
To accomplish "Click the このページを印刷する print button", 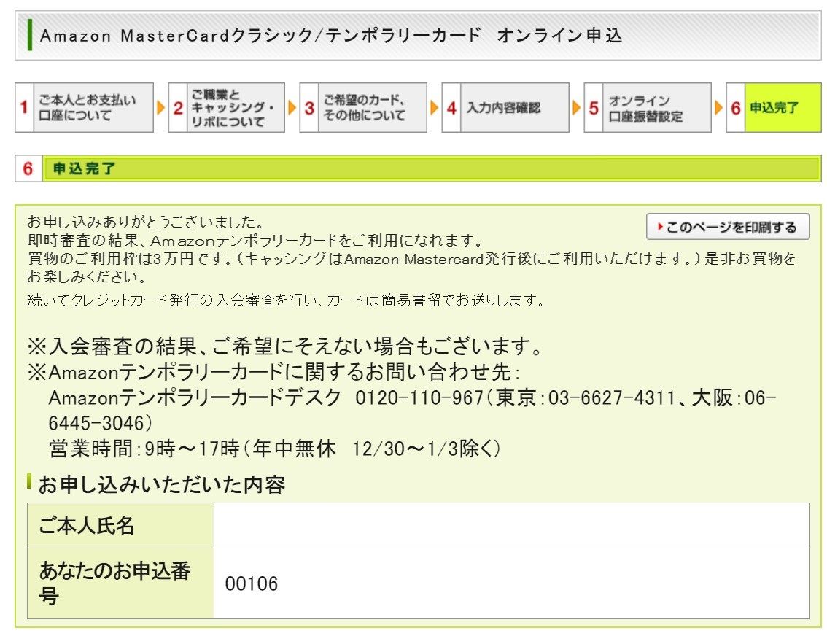I will coord(728,227).
